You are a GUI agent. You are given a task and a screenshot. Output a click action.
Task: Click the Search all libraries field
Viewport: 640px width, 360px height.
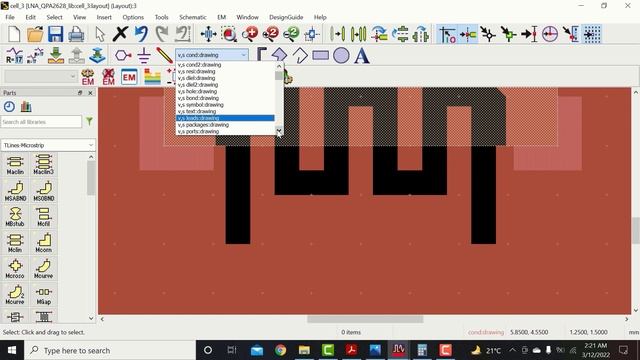(42, 122)
